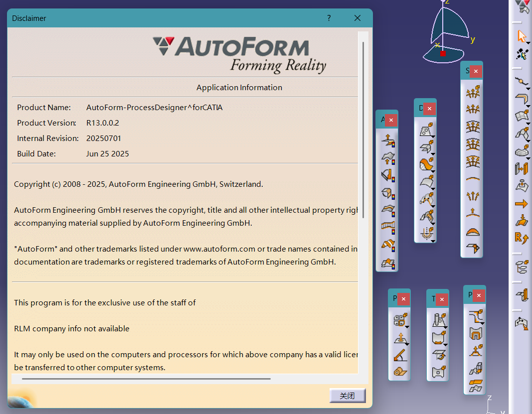Open help via the question mark in the dialog title bar

point(329,18)
